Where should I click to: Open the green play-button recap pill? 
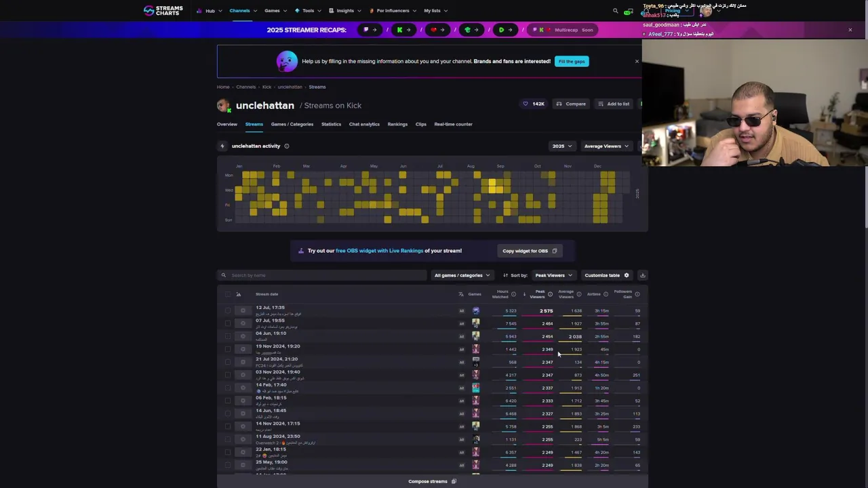coord(505,30)
